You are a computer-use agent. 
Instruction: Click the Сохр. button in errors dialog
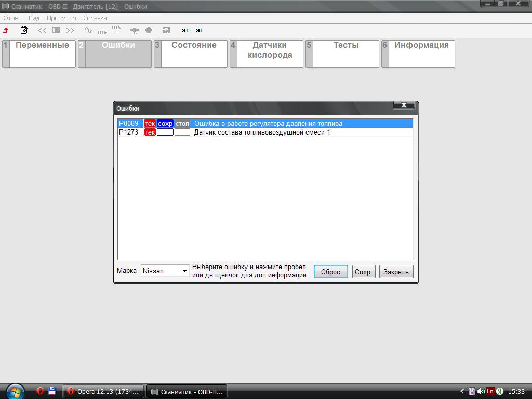(363, 272)
